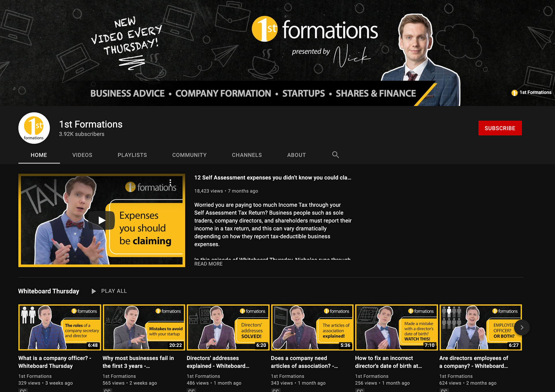Click title 'What is a company officer?'

pos(55,362)
